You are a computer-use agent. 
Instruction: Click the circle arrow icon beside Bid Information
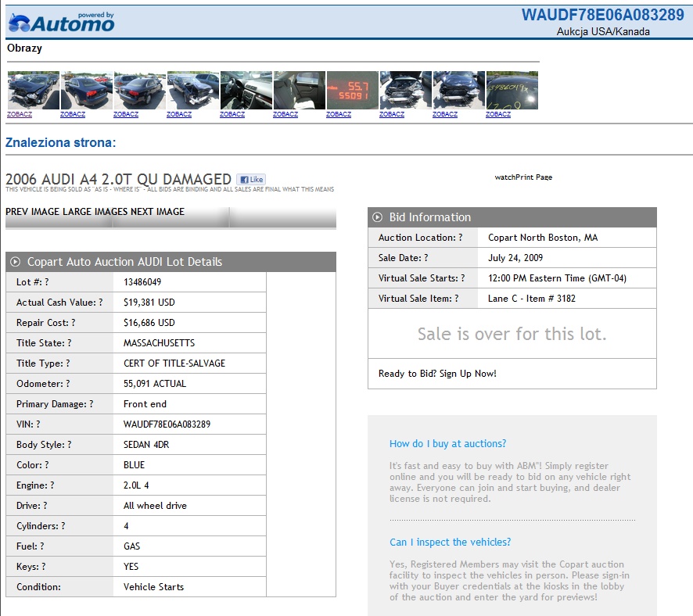378,217
